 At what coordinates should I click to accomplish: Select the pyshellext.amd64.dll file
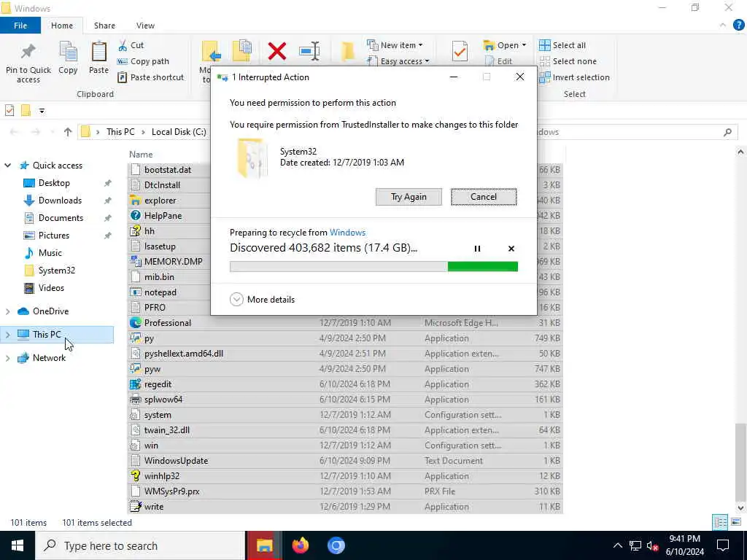(183, 354)
